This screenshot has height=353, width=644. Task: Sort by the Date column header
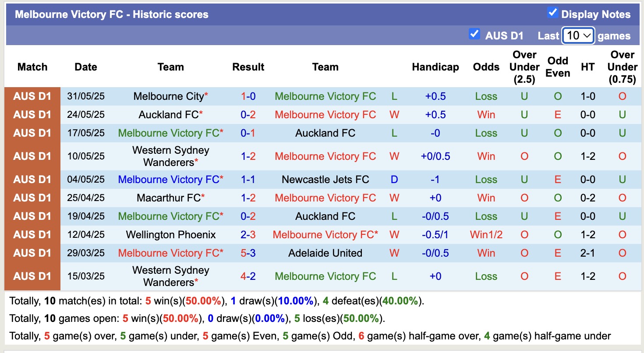pyautogui.click(x=85, y=67)
